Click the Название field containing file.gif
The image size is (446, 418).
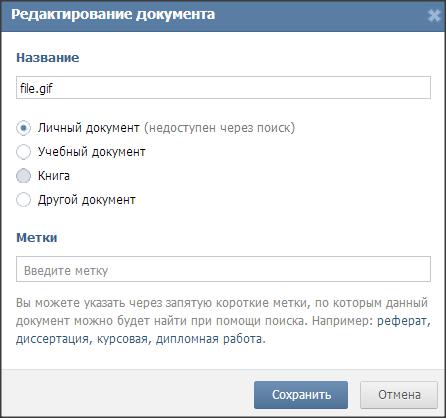coord(223,88)
